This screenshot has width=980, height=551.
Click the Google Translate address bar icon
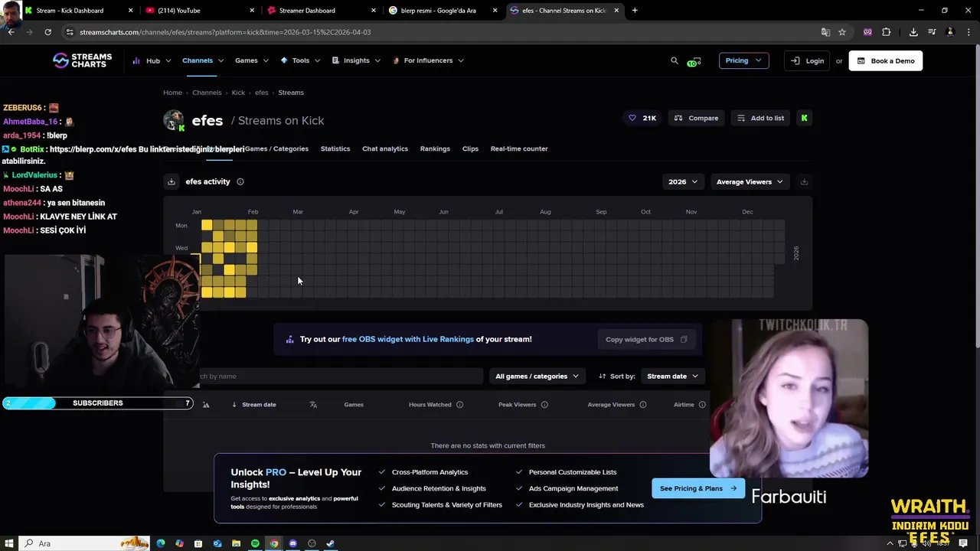point(825,32)
